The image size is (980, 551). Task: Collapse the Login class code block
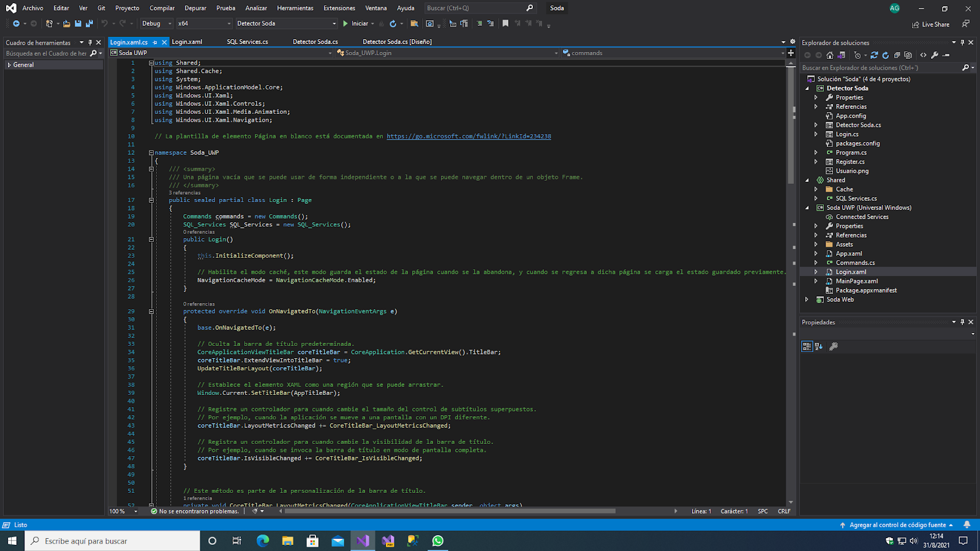tap(151, 200)
